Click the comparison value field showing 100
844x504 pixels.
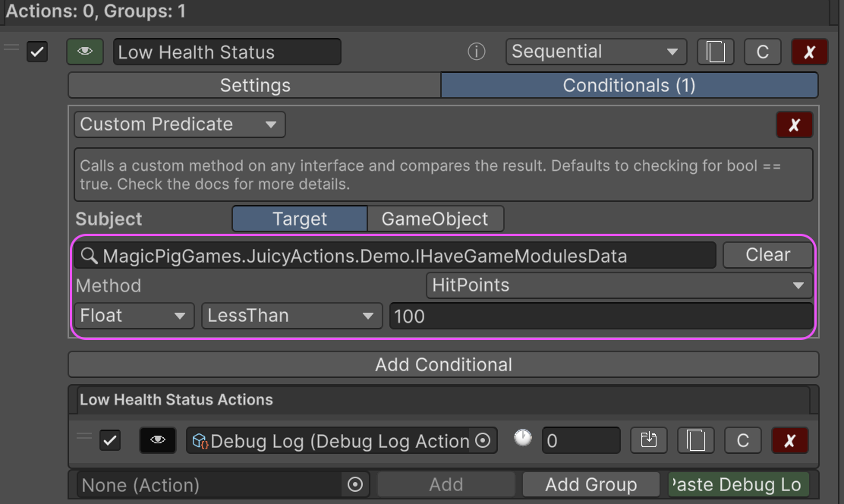600,316
